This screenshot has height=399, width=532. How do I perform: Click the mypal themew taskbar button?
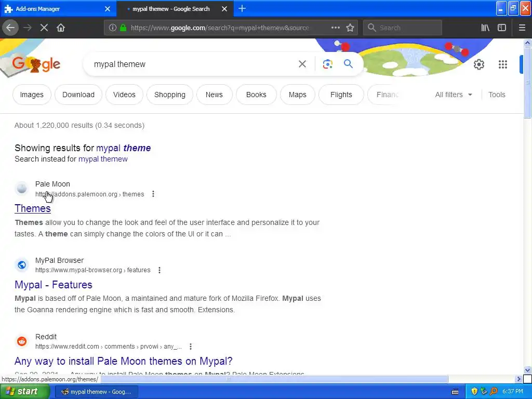[x=96, y=392]
